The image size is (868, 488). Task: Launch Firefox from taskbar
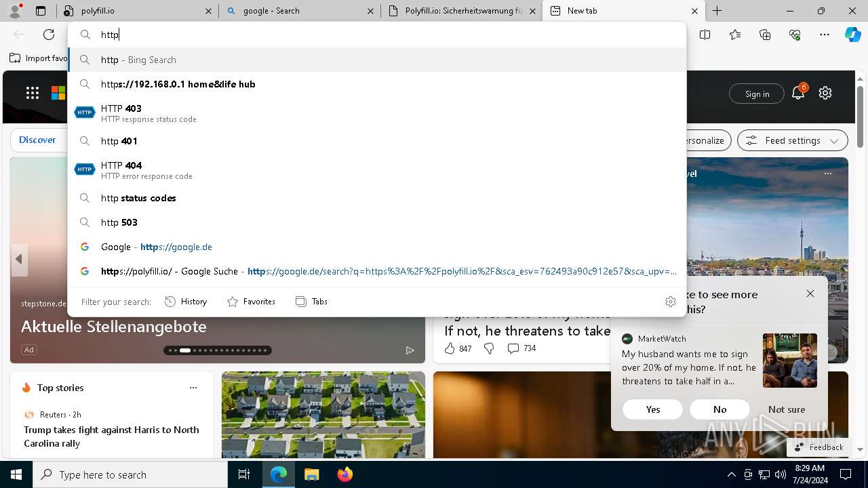[x=345, y=474]
